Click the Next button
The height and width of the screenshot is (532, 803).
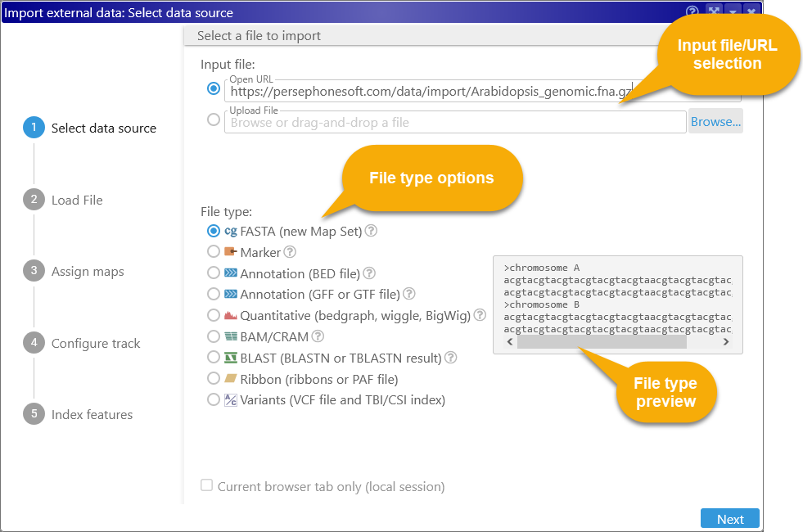click(x=729, y=519)
